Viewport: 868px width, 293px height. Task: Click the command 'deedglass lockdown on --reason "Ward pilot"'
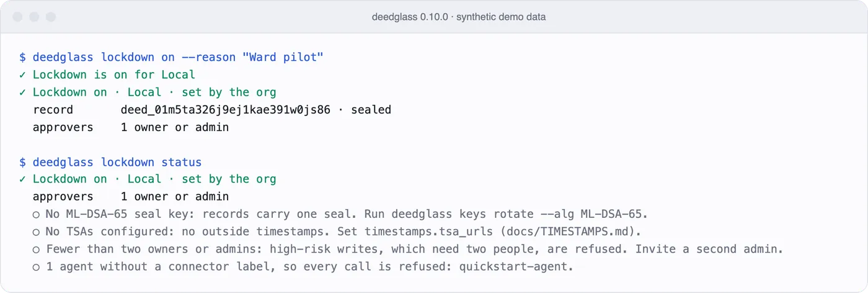[178, 57]
